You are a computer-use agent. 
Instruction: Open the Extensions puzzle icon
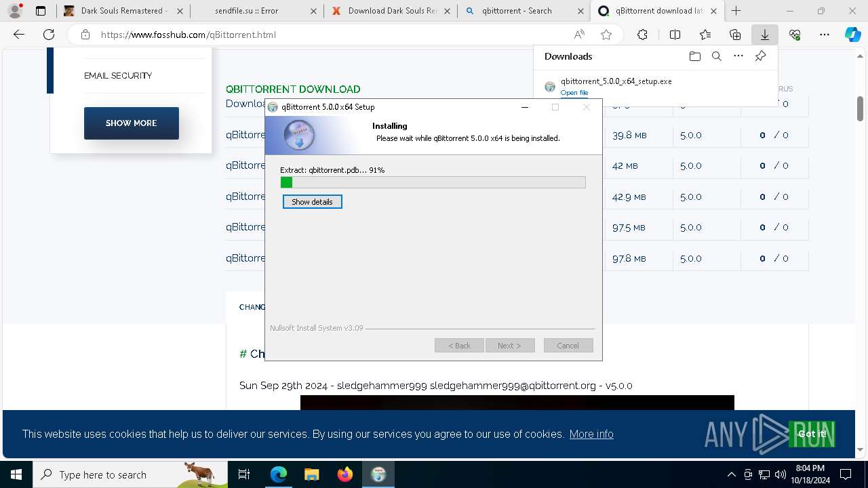(x=642, y=35)
